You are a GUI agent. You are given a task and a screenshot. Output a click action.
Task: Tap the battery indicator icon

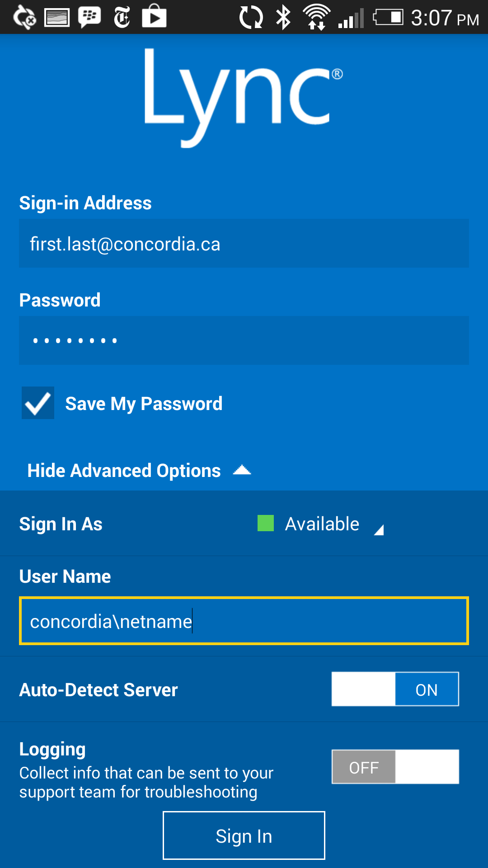pyautogui.click(x=388, y=17)
